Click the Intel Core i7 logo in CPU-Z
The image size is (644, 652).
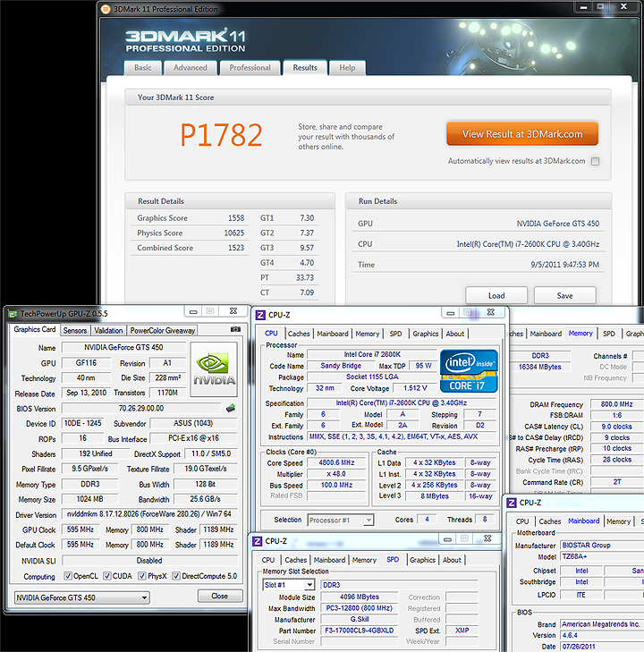(469, 371)
